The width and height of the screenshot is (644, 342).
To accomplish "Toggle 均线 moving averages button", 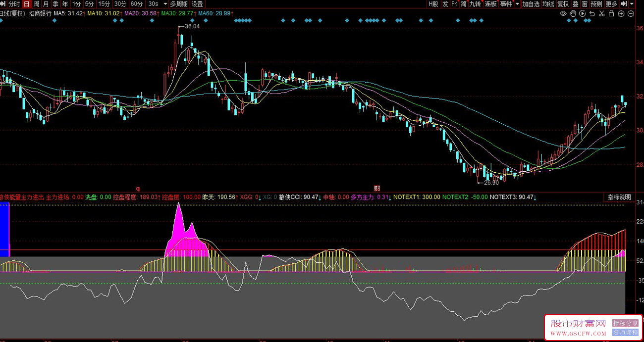I will point(548,3).
